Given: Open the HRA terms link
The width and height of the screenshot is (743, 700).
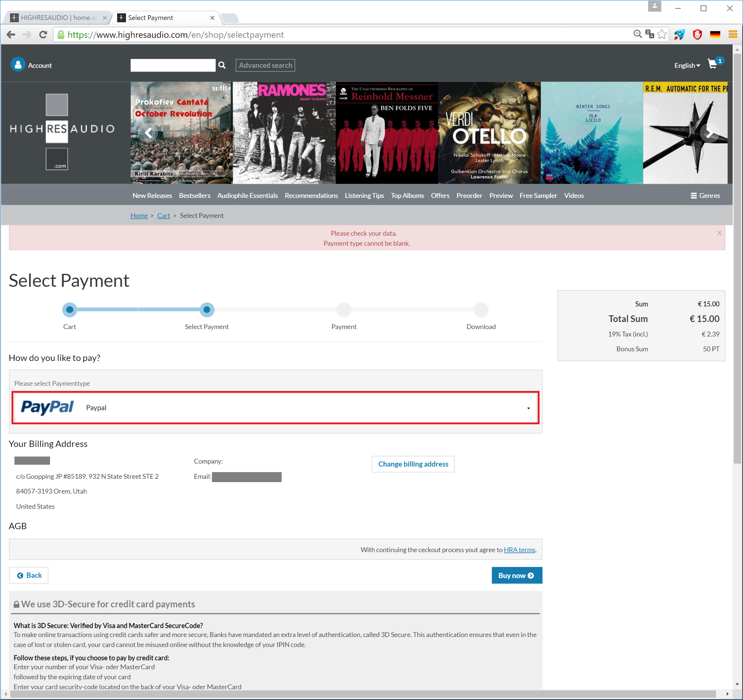Looking at the screenshot, I should 520,550.
